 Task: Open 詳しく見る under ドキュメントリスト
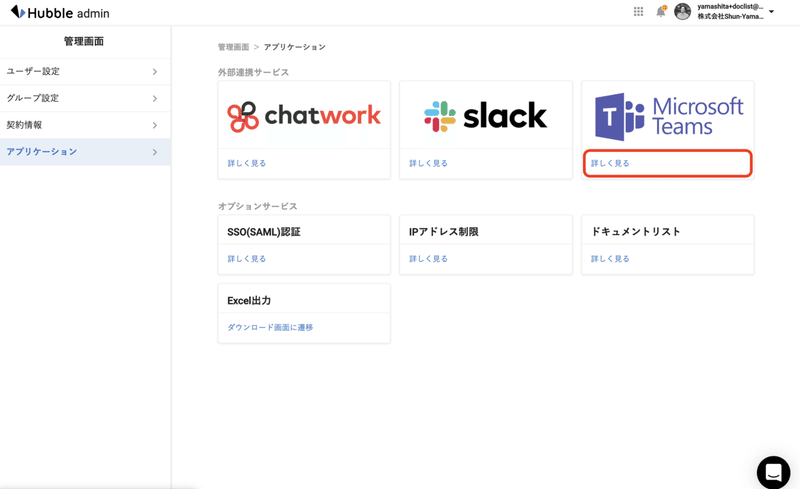(610, 259)
